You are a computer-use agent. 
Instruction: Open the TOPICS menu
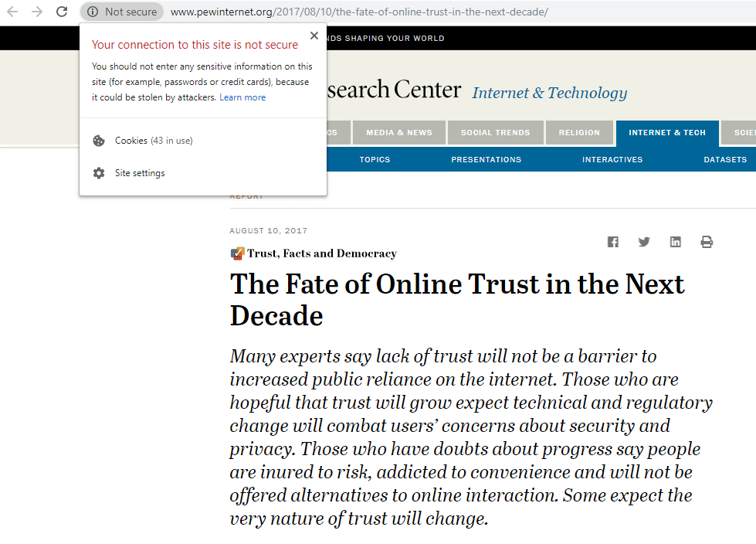point(375,159)
